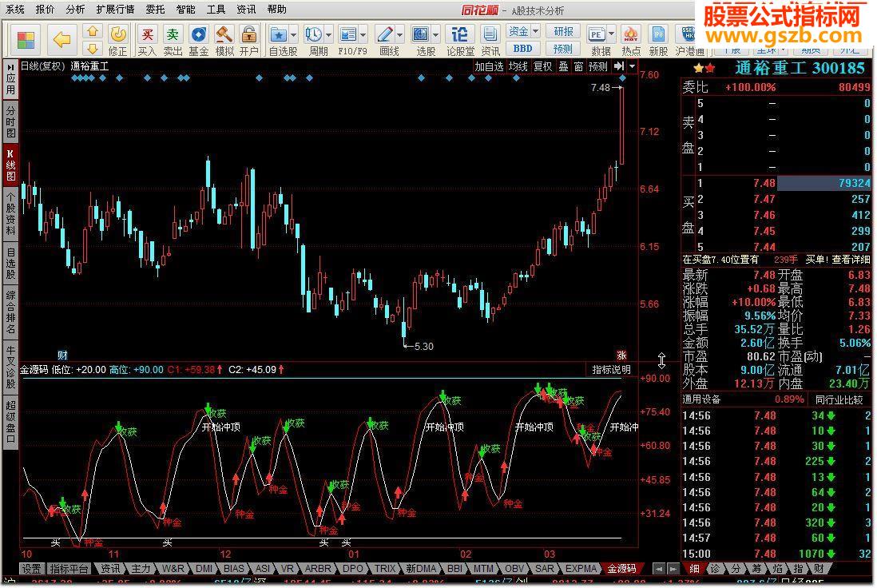Open the 指标平台 tab
877x588 pixels.
tap(69, 568)
